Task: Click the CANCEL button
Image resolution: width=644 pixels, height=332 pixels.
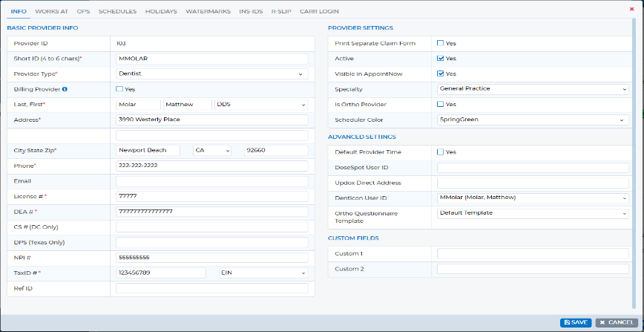Action: click(x=616, y=322)
